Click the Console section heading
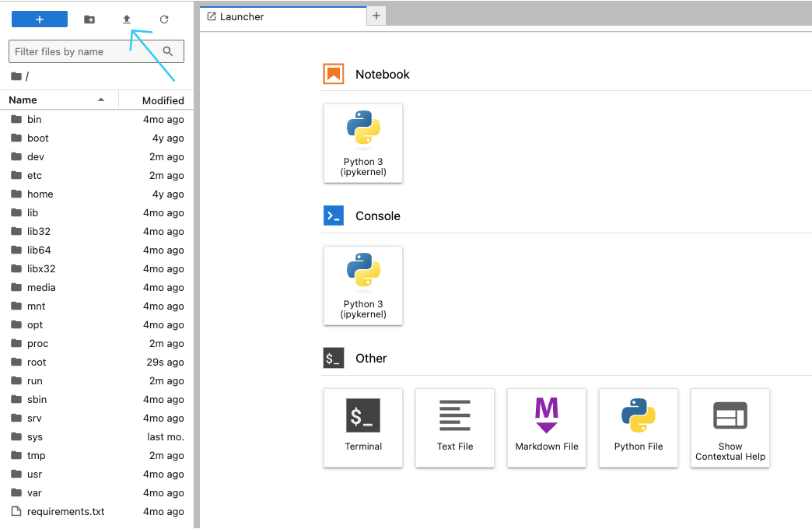Screen dimensions: 812x529 coord(377,215)
